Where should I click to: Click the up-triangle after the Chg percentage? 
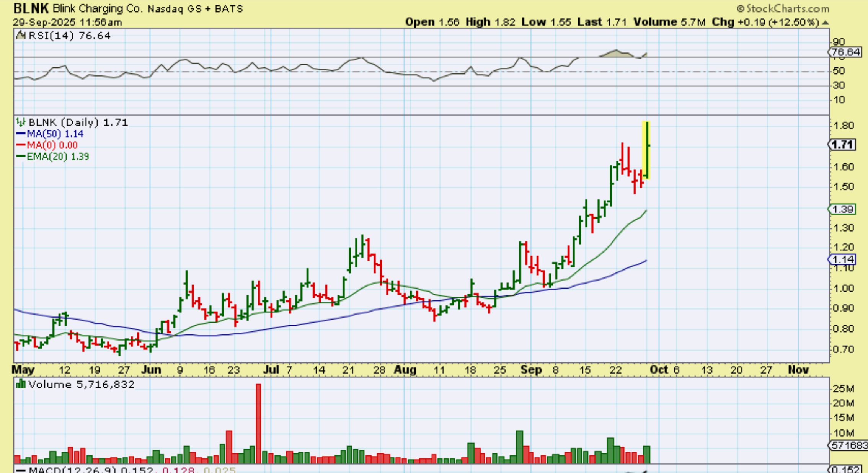point(826,23)
